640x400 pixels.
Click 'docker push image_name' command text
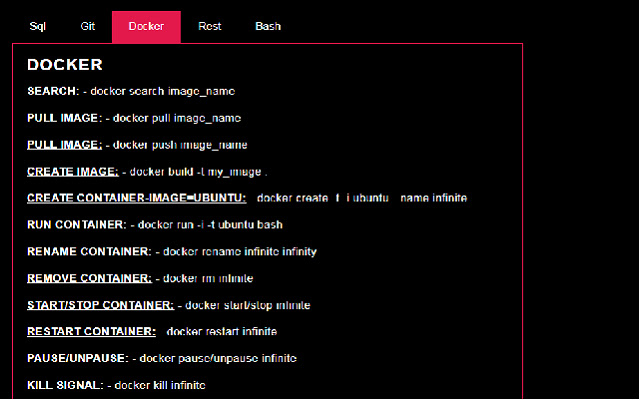pyautogui.click(x=180, y=145)
